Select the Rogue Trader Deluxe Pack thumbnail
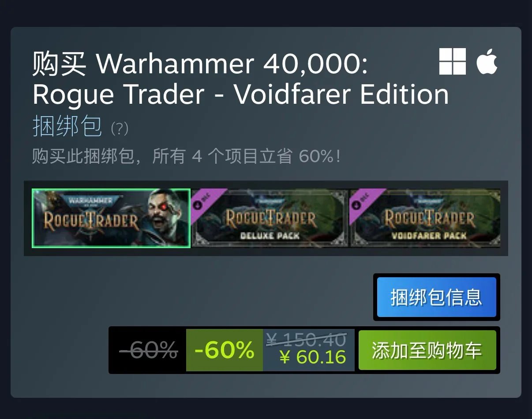Image resolution: width=532 pixels, height=419 pixels. pyautogui.click(x=270, y=218)
